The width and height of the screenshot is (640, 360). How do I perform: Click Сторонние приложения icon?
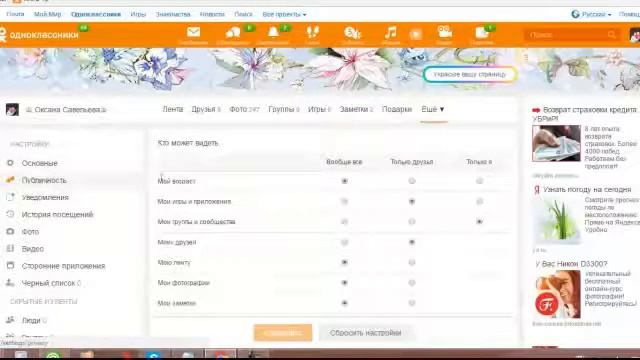[x=10, y=266]
